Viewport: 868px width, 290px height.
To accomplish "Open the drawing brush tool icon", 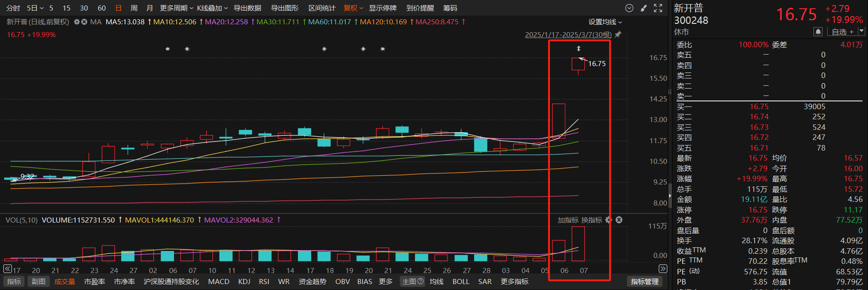I will coord(644,8).
